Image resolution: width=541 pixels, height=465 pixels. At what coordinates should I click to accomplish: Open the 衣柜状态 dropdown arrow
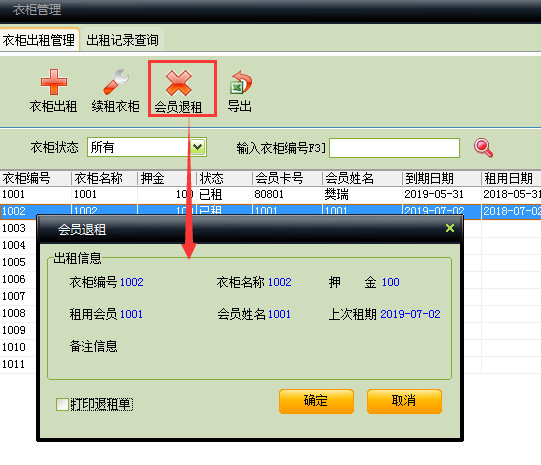(x=198, y=147)
